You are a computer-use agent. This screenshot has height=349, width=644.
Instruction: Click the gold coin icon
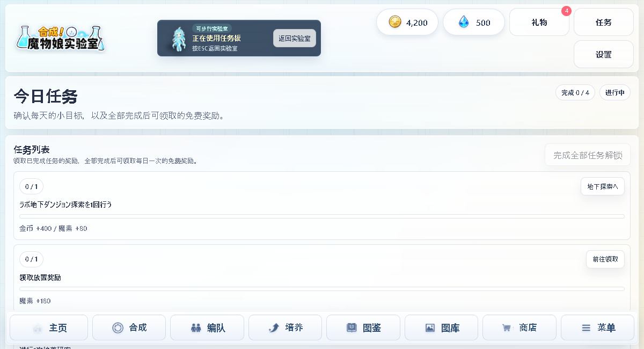click(395, 22)
